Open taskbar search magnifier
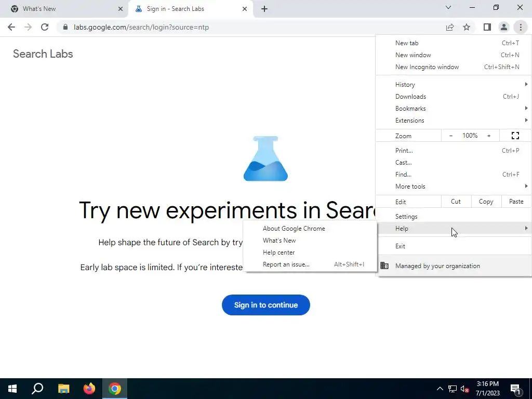Viewport: 532px width, 399px height. 37,389
